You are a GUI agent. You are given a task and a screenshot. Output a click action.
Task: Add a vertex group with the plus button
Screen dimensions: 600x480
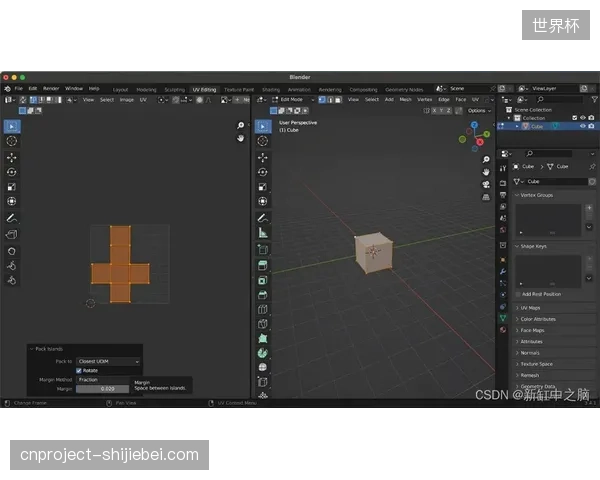[589, 208]
